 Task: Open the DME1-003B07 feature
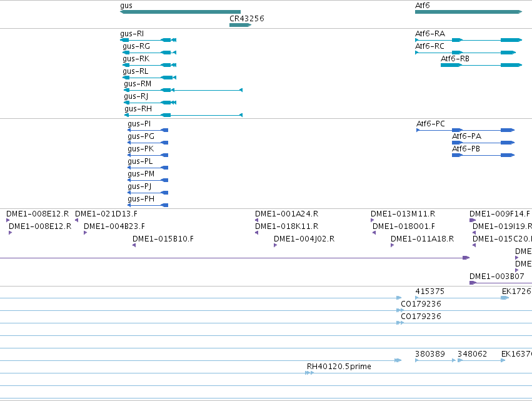[x=501, y=283]
